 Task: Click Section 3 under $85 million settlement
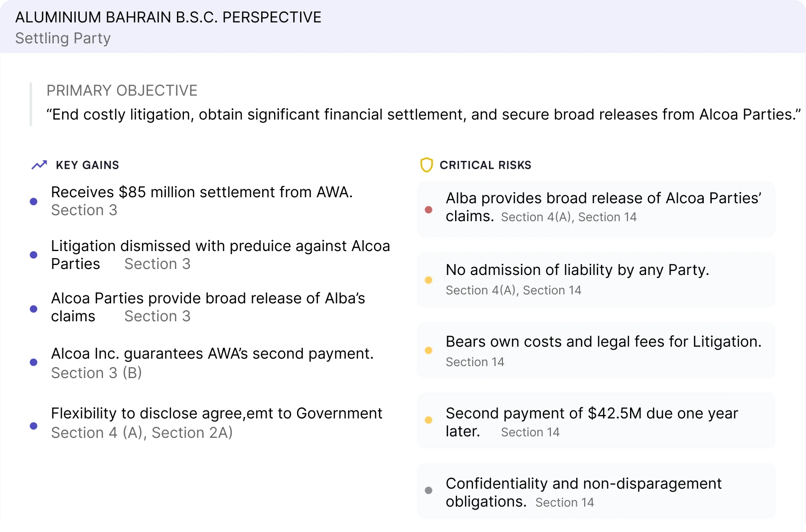[x=84, y=210]
